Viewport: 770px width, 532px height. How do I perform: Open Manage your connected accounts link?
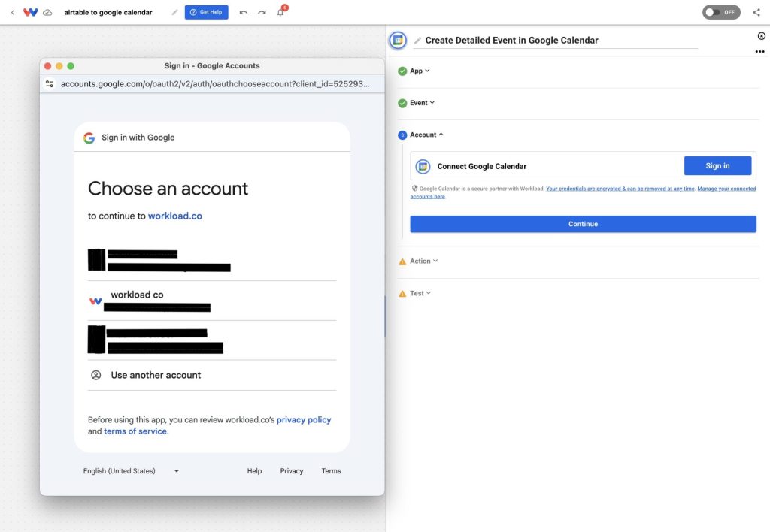[x=726, y=189]
